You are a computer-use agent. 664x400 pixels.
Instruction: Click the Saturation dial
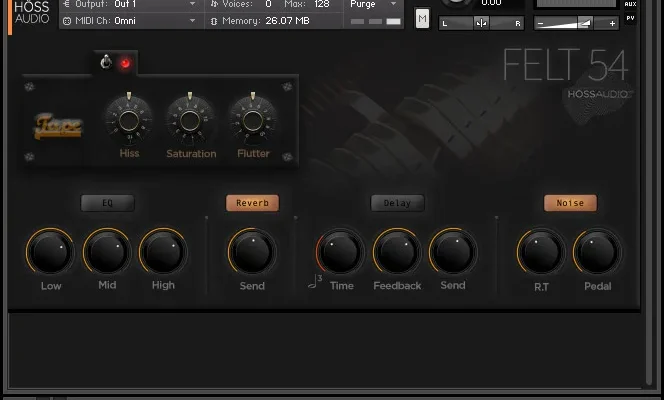pos(190,122)
